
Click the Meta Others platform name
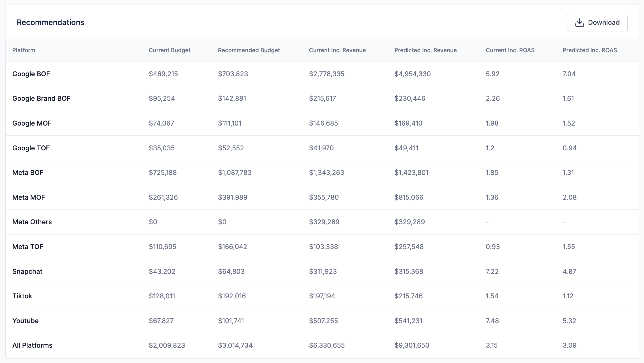click(32, 222)
